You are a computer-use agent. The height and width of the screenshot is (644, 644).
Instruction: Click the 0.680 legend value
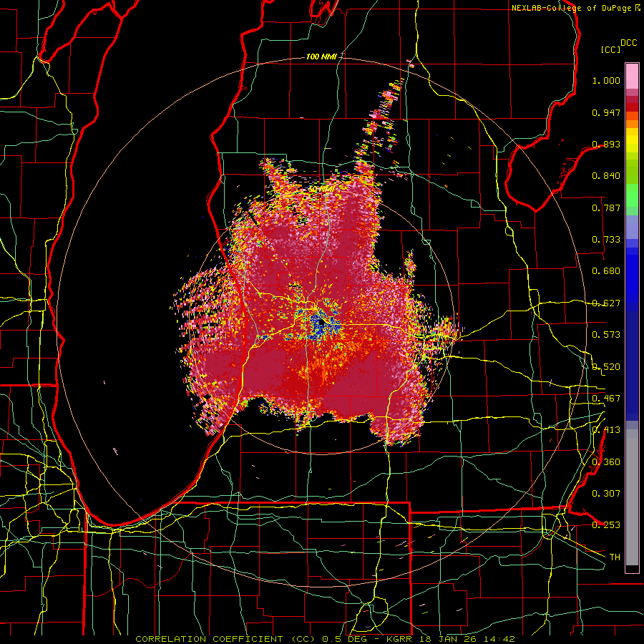click(606, 271)
